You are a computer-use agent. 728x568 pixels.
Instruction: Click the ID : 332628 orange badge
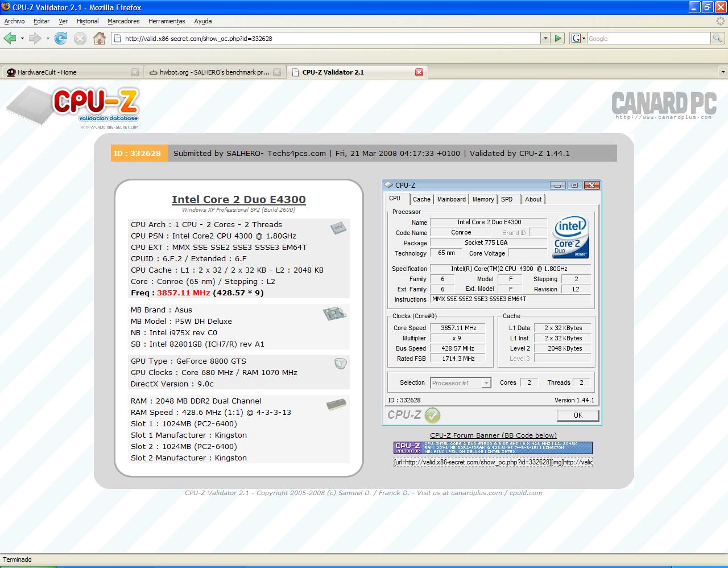[x=139, y=153]
